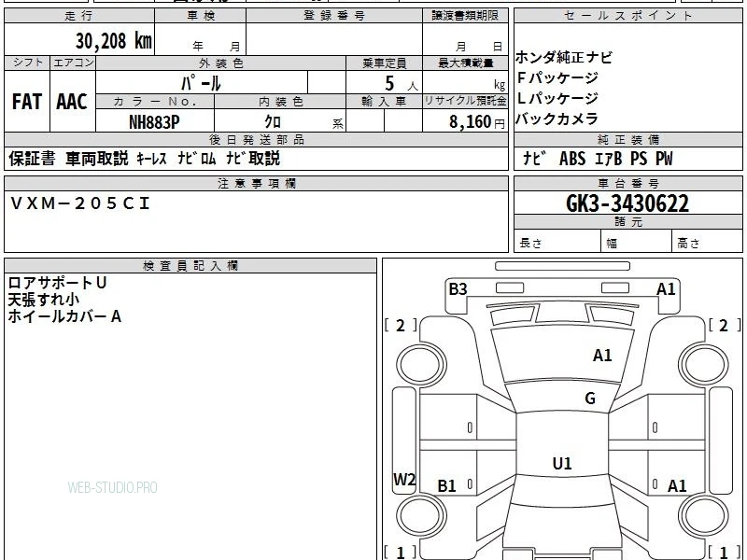
Task: Click the 最大積載量 header
Action: click(465, 63)
